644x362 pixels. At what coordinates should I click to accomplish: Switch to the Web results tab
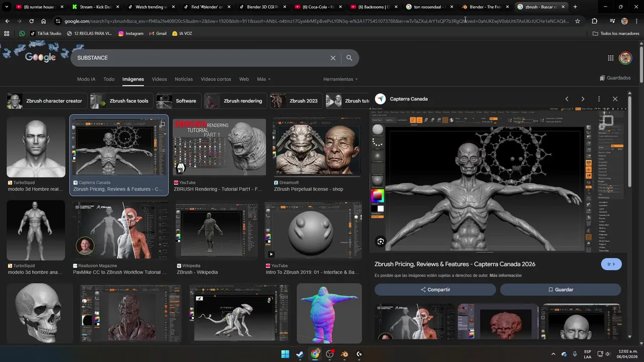(244, 79)
